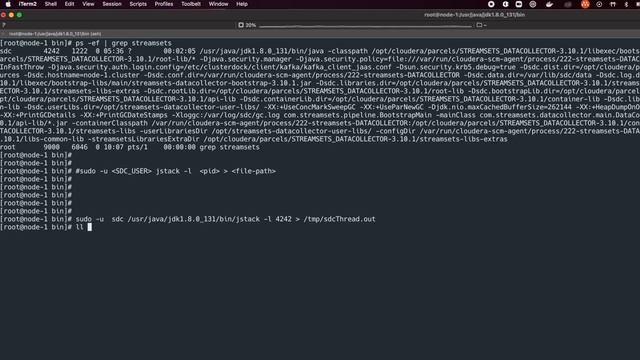Click the '/usr/java/jdk1.8.0_131/bin/jstack' path in sudo command
Screen dimensions: 640x360
point(193,219)
